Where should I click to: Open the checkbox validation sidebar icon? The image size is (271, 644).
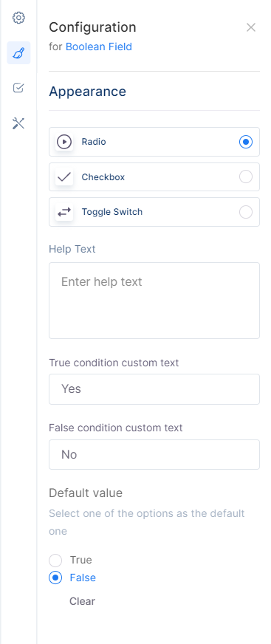click(x=18, y=88)
